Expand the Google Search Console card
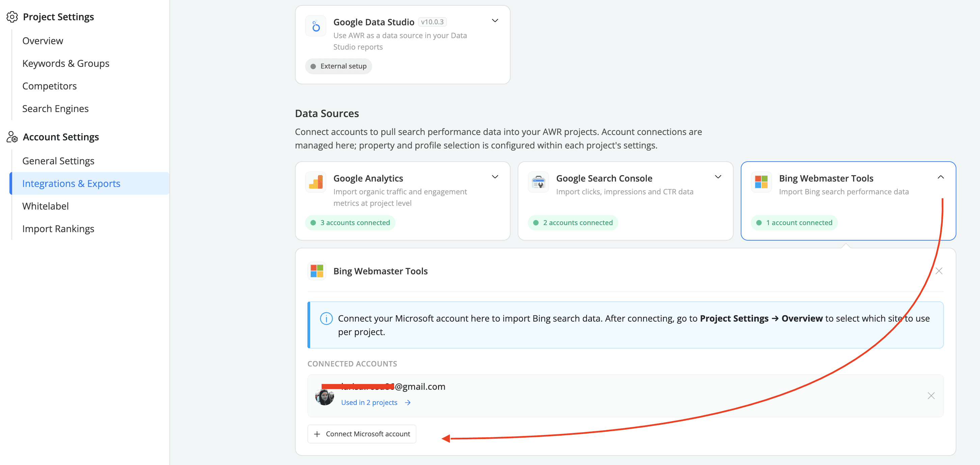 [718, 177]
